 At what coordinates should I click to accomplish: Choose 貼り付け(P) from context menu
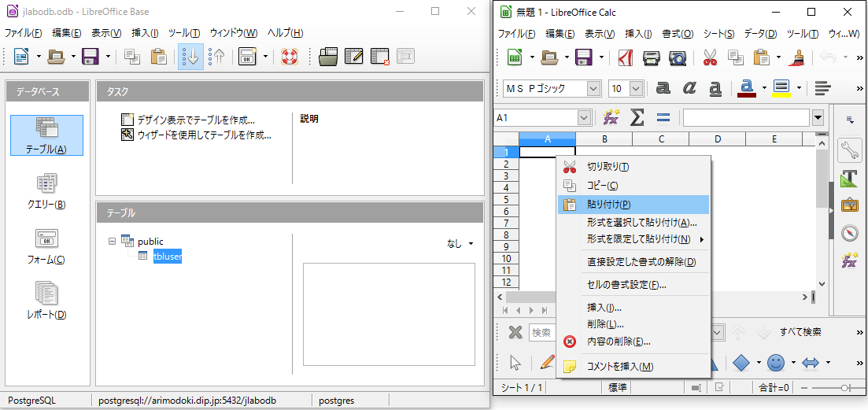pyautogui.click(x=633, y=204)
